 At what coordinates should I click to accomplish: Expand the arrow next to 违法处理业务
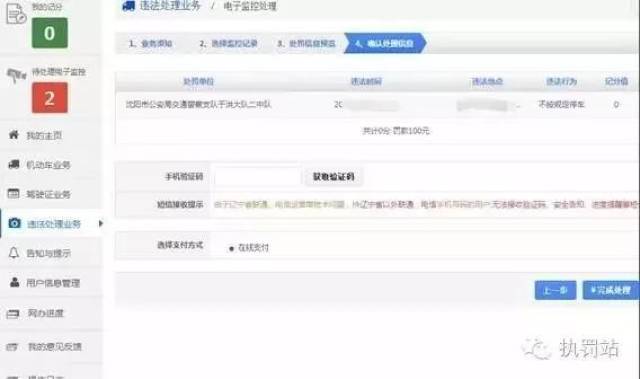[x=100, y=223]
